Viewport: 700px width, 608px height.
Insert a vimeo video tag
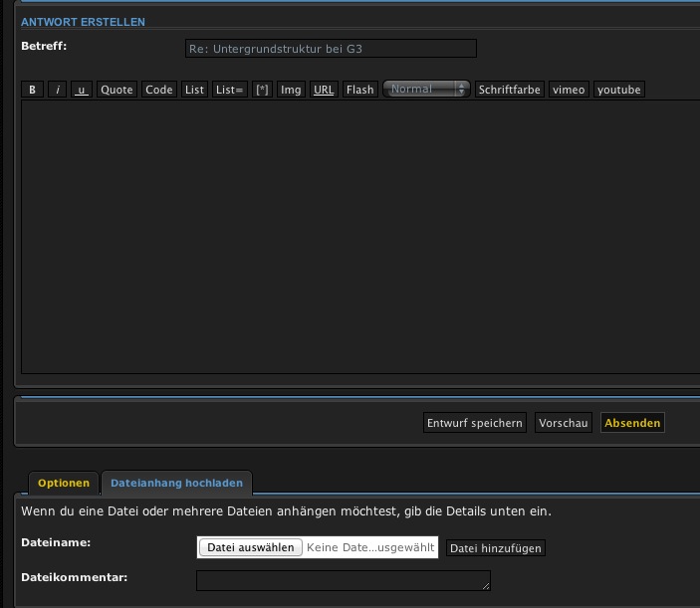569,90
